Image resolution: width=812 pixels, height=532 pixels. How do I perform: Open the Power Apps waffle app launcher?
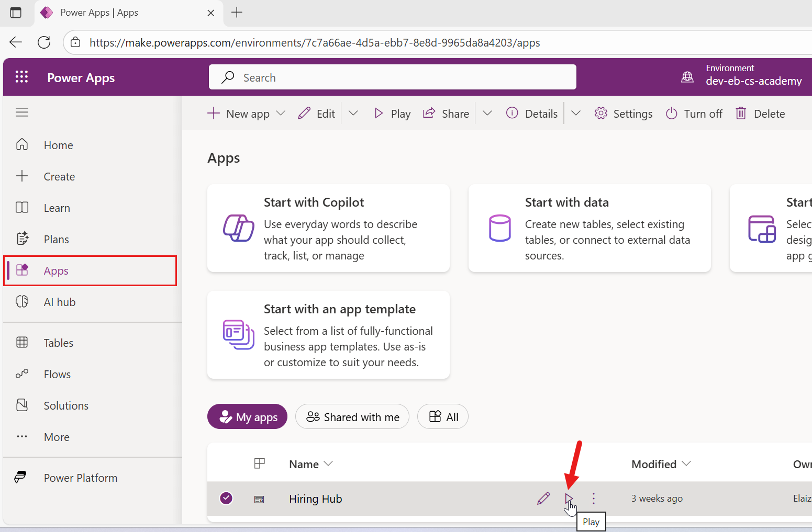21,76
